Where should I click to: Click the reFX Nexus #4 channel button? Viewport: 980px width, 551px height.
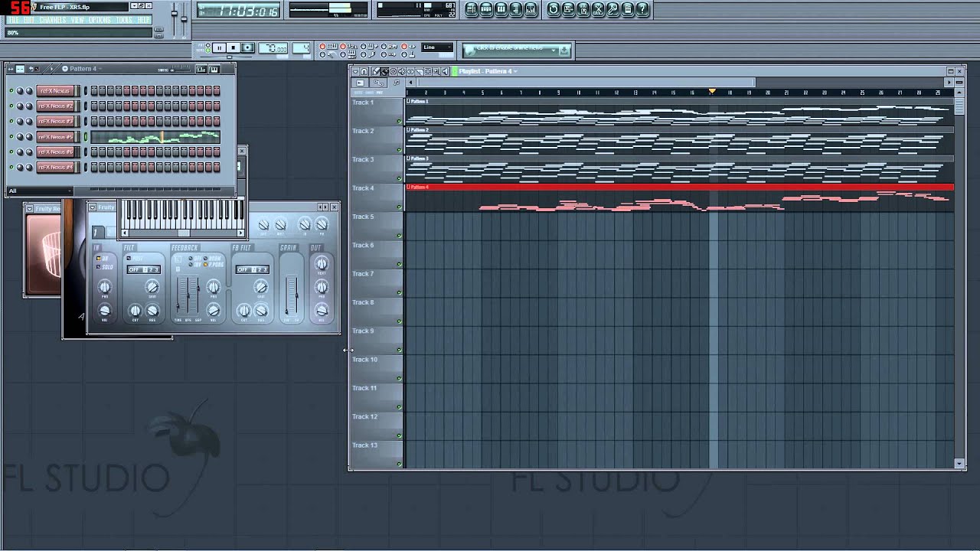(x=57, y=167)
